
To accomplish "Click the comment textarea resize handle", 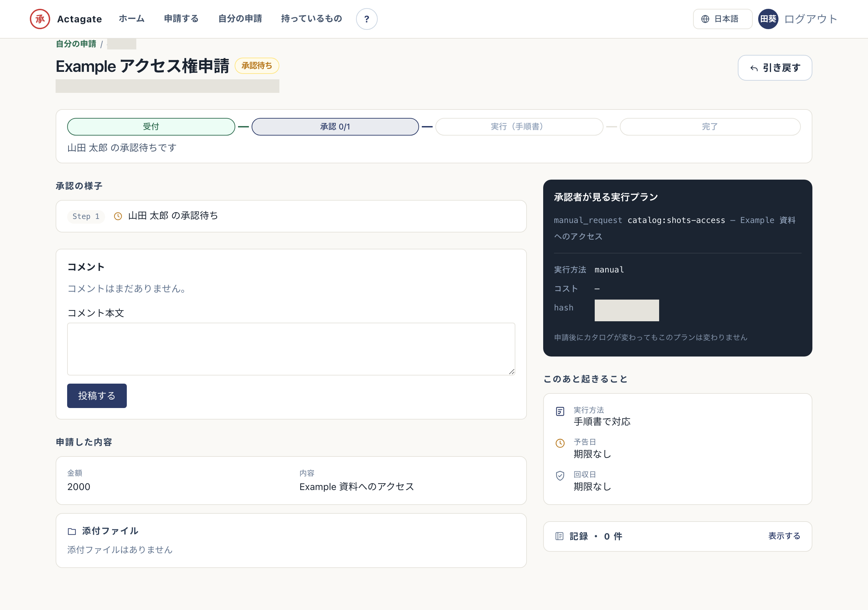I will [x=512, y=372].
